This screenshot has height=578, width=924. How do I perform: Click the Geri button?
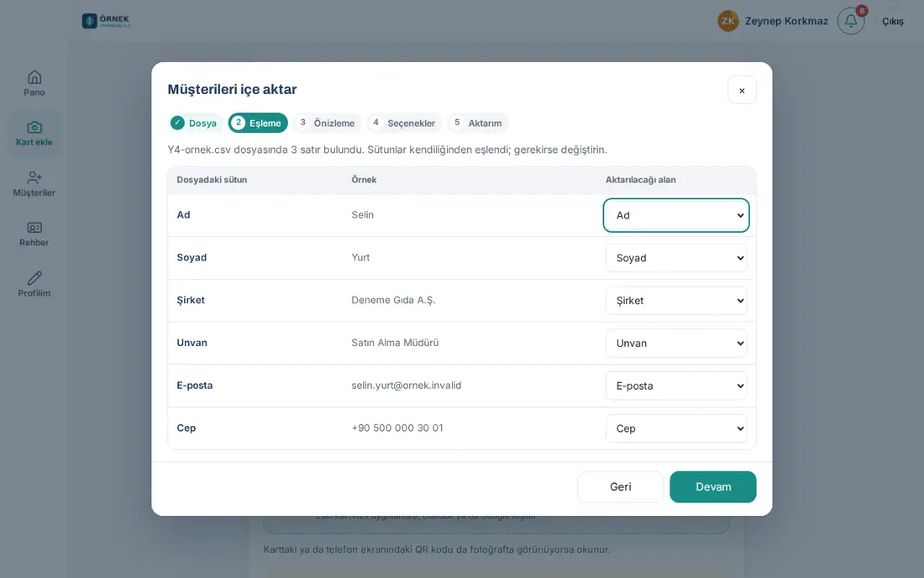(621, 486)
